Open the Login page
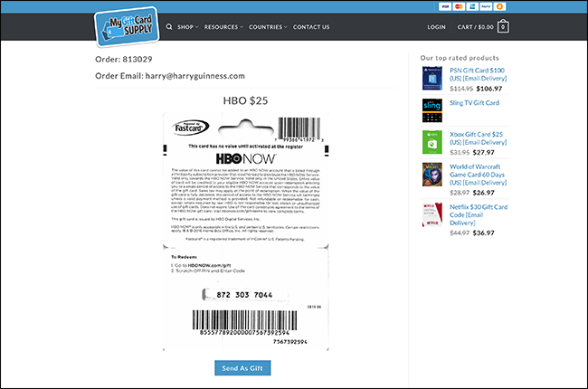The width and height of the screenshot is (588, 389). 437,27
